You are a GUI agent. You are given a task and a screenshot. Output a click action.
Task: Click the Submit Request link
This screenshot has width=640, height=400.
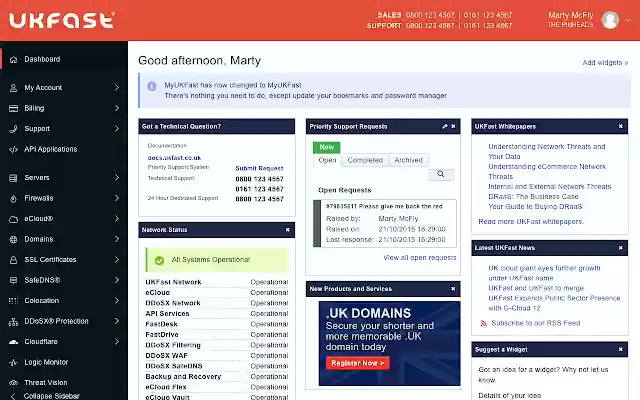[259, 168]
